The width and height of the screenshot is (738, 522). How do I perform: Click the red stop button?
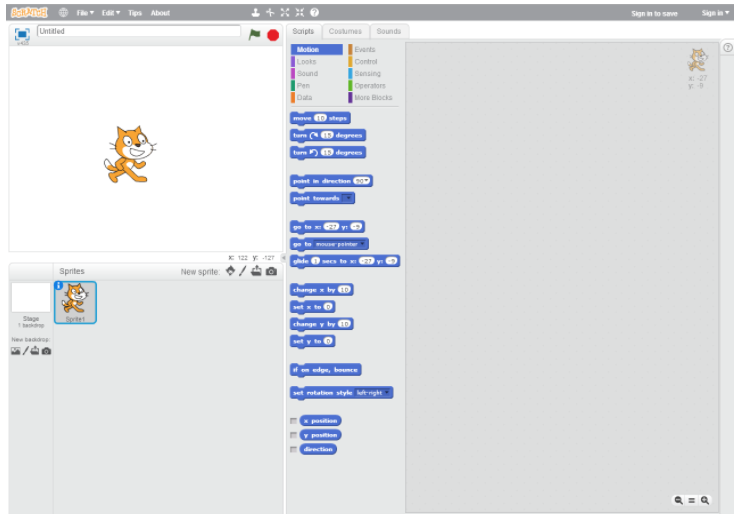point(273,35)
